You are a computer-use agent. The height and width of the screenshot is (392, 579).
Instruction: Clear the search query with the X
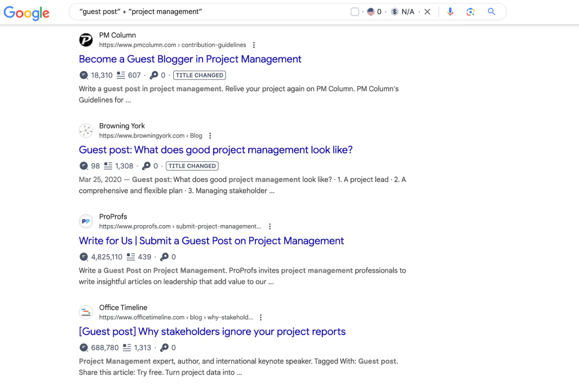point(427,12)
